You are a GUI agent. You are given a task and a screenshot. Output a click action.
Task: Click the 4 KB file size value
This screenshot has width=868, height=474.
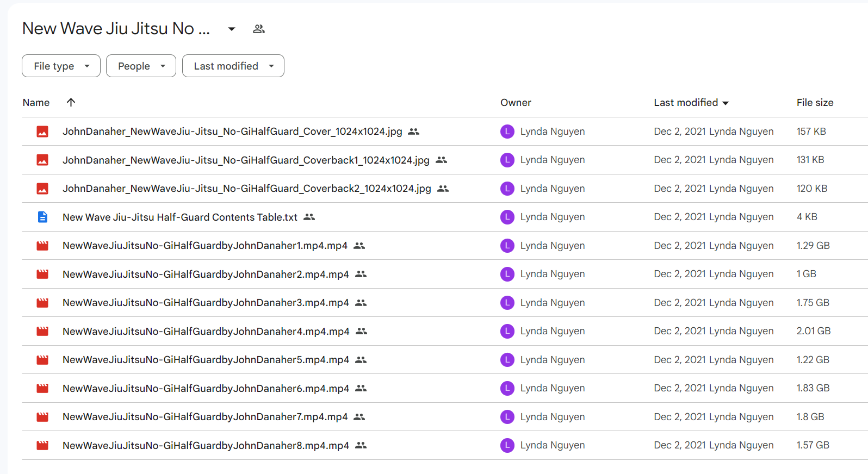click(807, 217)
